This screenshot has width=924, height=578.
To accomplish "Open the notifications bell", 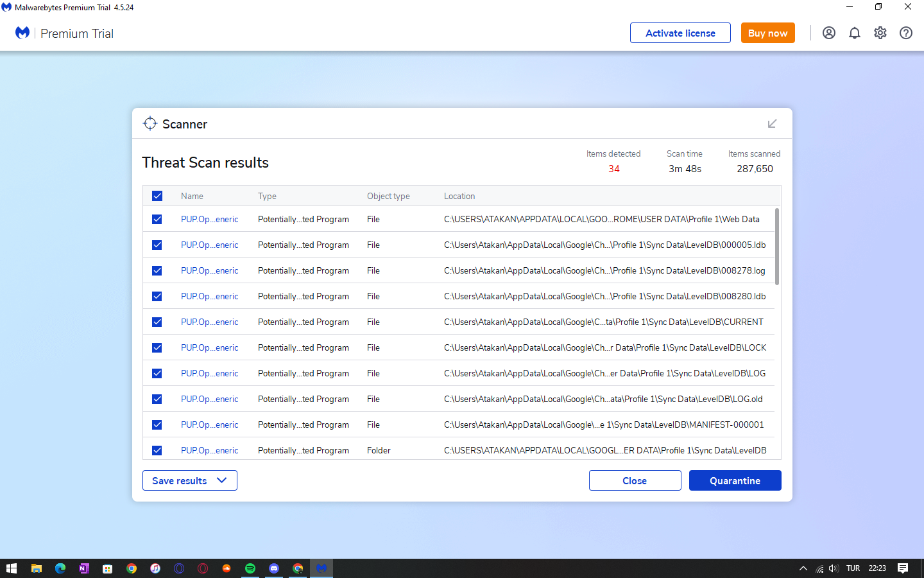I will pos(855,33).
